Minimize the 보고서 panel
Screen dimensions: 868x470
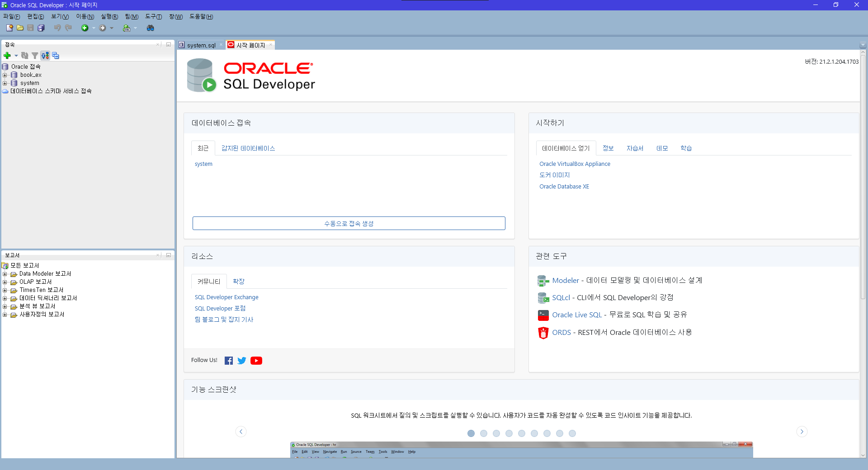click(x=169, y=255)
